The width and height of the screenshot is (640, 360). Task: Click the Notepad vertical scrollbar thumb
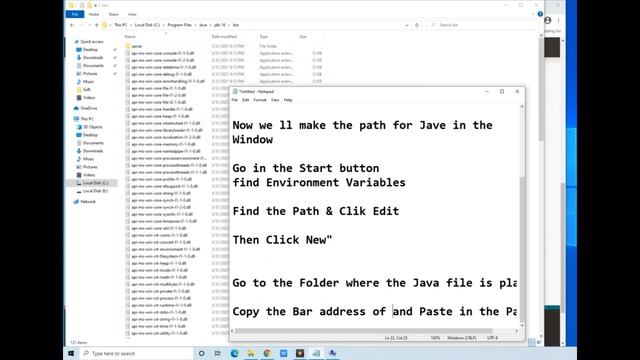pyautogui.click(x=522, y=249)
